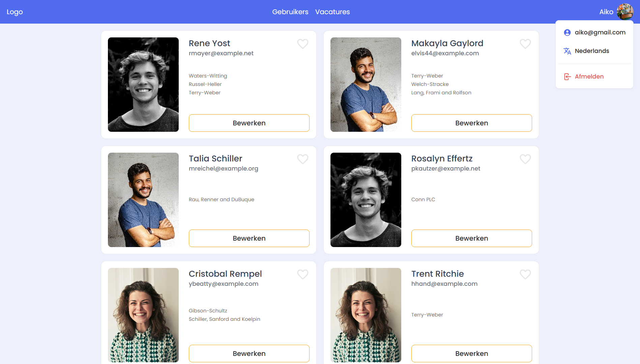Viewport: 640px width, 364px height.
Task: Click the translate language icon
Action: [567, 51]
